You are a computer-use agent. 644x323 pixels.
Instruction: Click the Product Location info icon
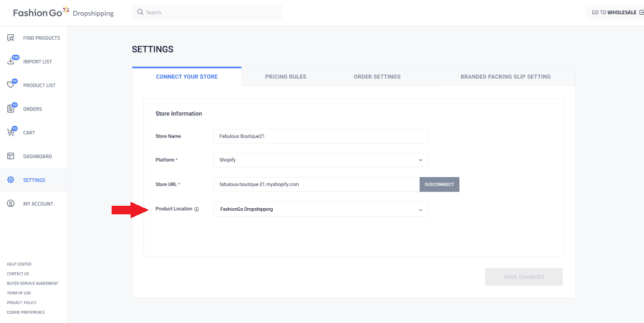(196, 209)
